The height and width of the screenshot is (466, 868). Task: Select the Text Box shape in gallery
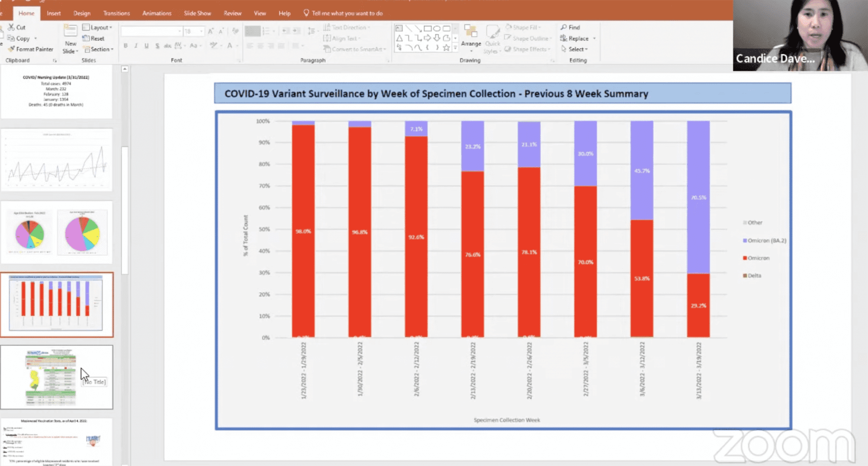399,28
